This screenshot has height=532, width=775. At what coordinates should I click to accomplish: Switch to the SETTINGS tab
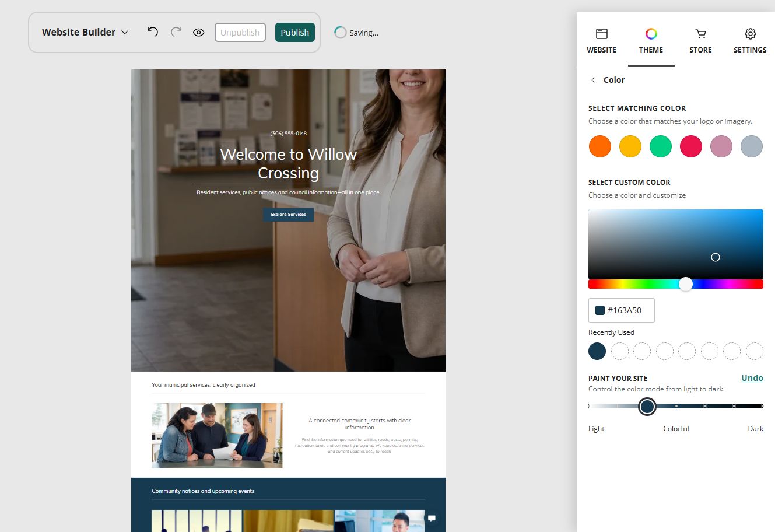pyautogui.click(x=750, y=41)
